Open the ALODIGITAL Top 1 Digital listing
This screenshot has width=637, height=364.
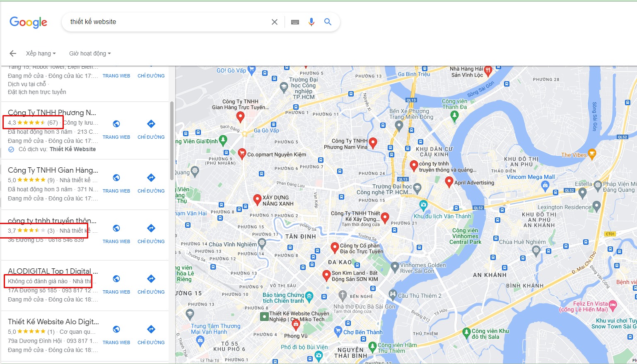click(x=53, y=271)
